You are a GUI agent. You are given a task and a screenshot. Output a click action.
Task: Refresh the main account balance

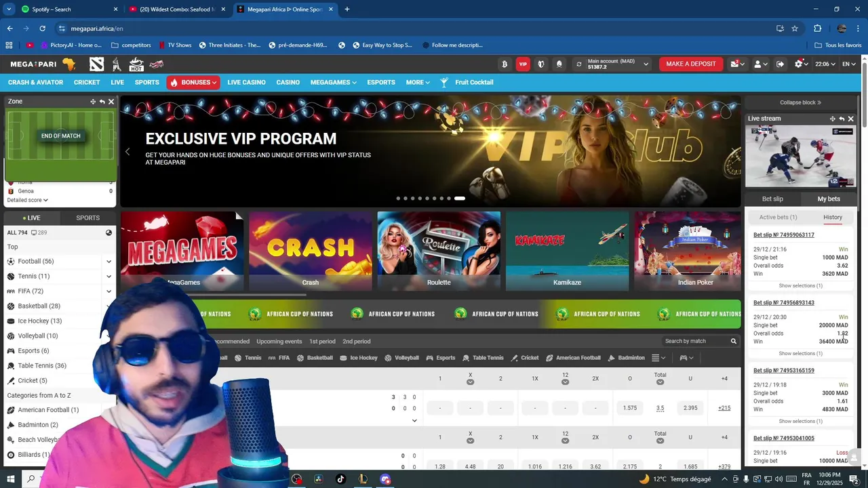578,64
